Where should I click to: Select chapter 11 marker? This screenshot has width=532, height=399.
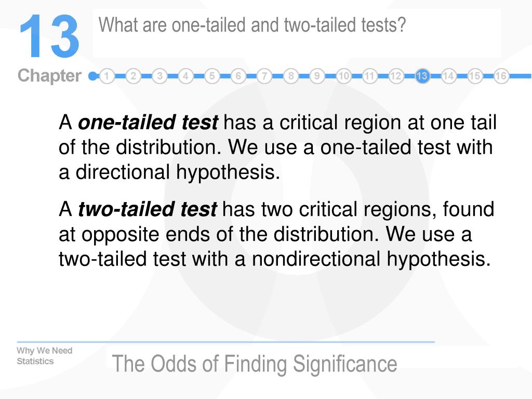pyautogui.click(x=369, y=76)
